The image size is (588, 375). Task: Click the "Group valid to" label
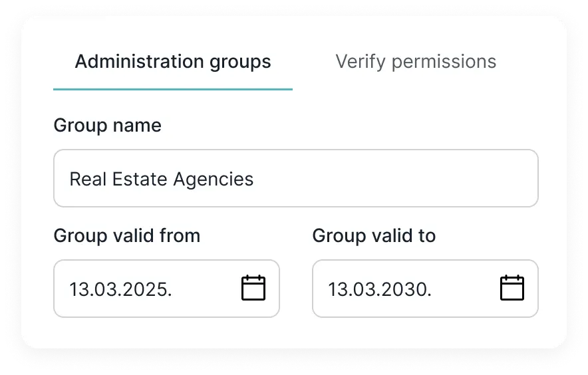(374, 235)
